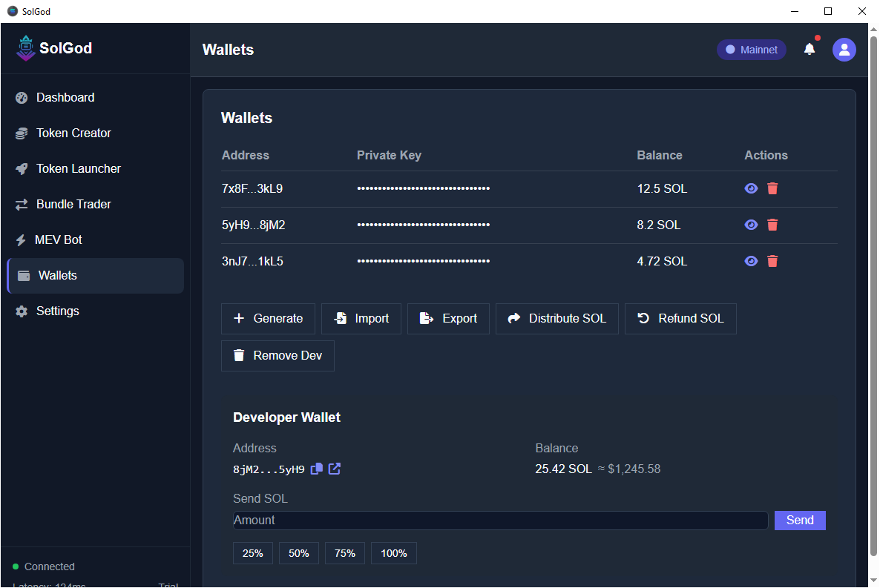Viewport: 880px width, 588px height.
Task: Show private key for 5yH9...8jM2 wallet
Action: tap(751, 225)
